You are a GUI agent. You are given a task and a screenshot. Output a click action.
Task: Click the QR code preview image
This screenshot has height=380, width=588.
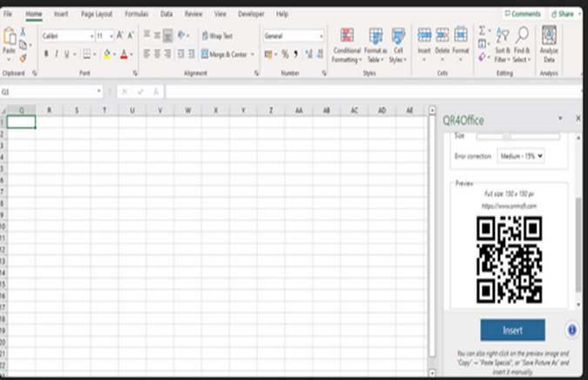(510, 259)
